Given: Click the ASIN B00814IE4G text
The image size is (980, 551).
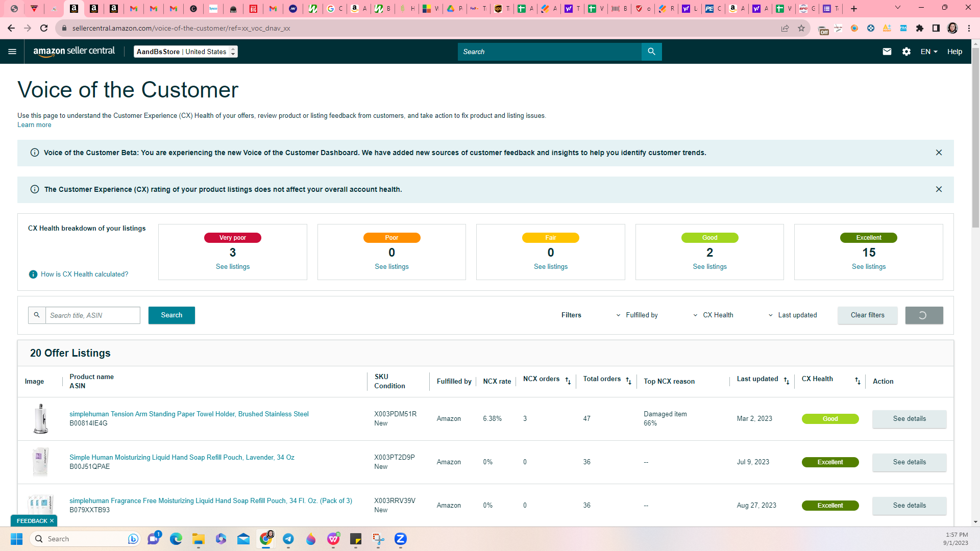Looking at the screenshot, I should (88, 423).
